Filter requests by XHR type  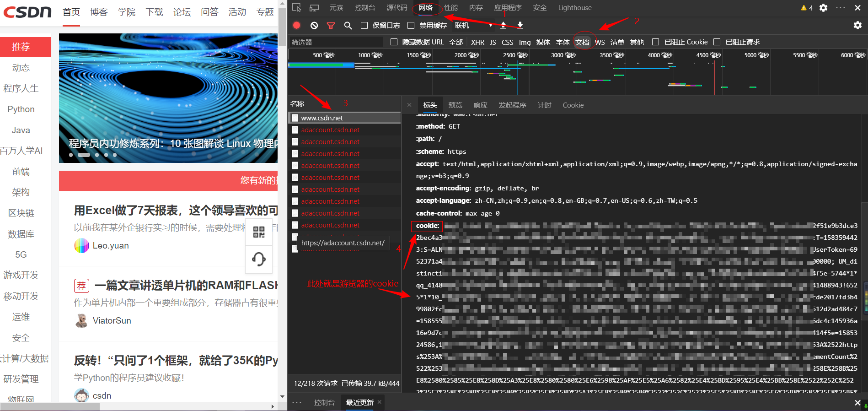[x=477, y=42]
